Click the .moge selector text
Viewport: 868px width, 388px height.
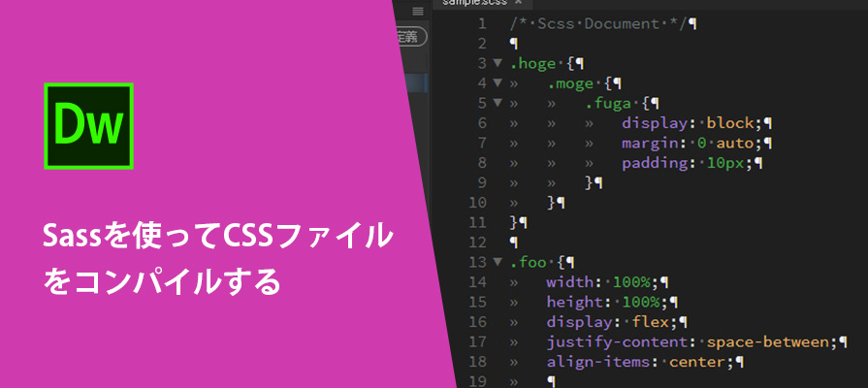[570, 83]
